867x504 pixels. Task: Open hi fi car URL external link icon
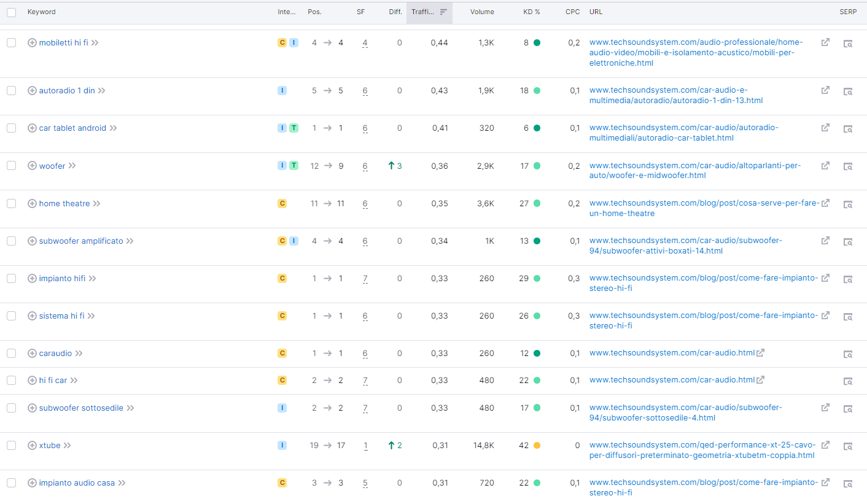760,380
